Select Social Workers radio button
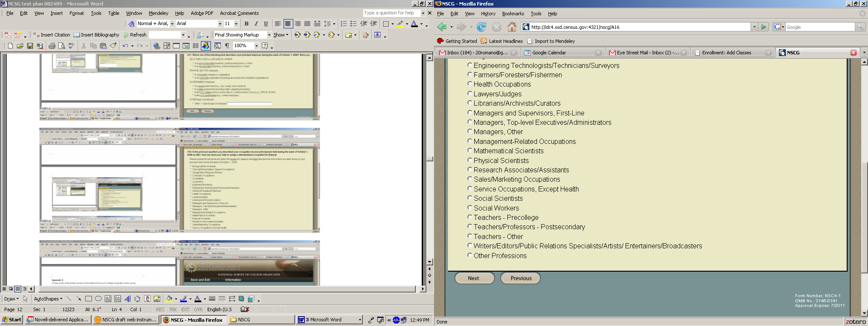Viewport: 868px width, 326px height. 470,208
